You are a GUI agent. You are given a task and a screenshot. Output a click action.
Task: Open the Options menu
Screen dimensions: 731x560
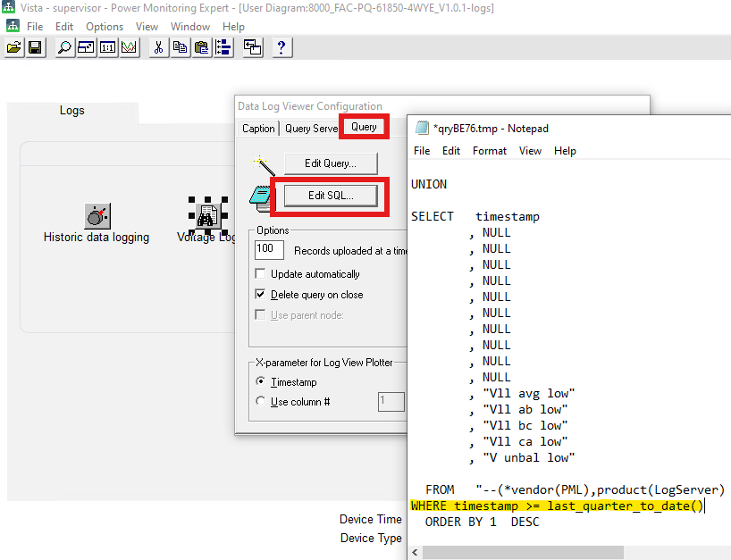pyautogui.click(x=105, y=27)
